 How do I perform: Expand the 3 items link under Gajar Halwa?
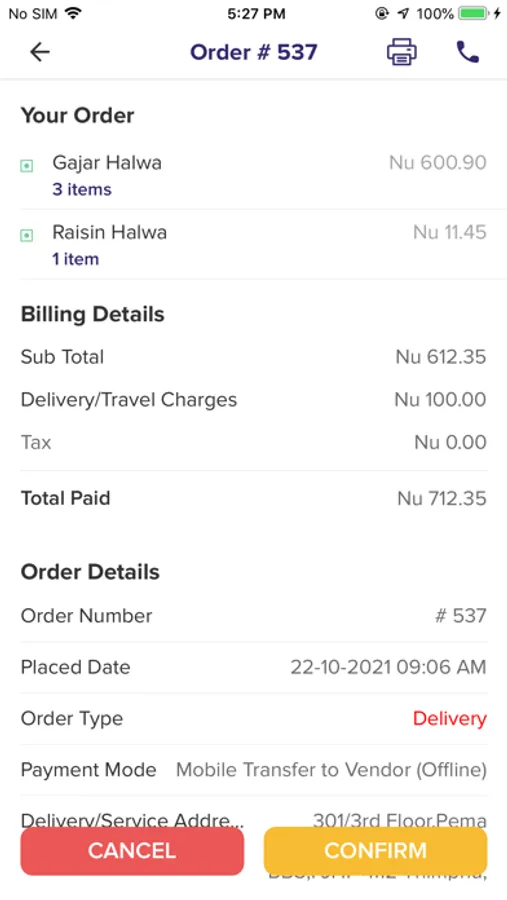pyautogui.click(x=82, y=189)
